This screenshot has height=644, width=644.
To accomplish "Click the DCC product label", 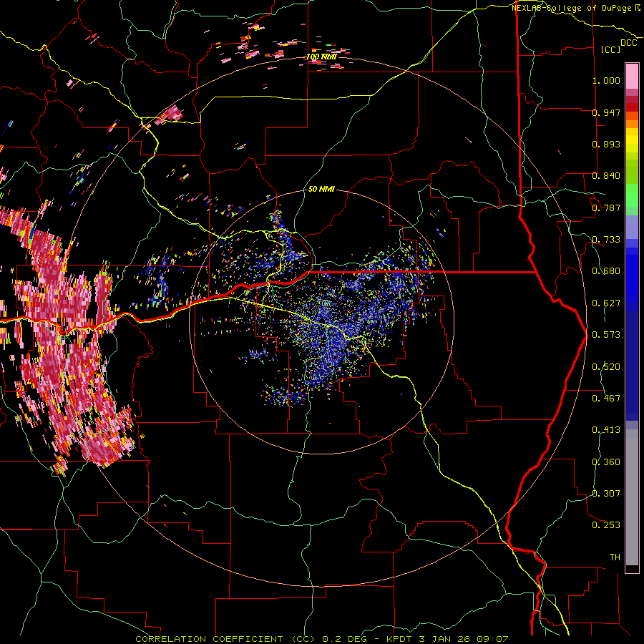I will pyautogui.click(x=628, y=43).
